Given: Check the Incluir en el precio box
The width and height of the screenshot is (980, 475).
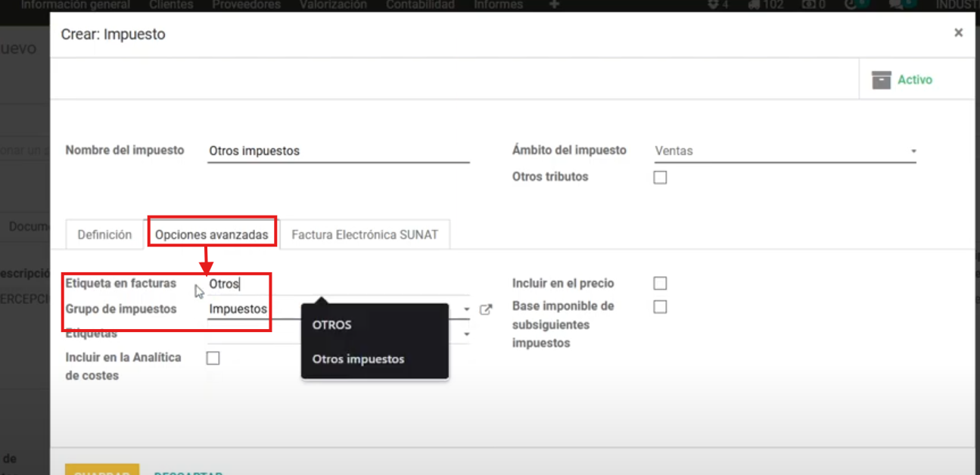Looking at the screenshot, I should pyautogui.click(x=660, y=284).
